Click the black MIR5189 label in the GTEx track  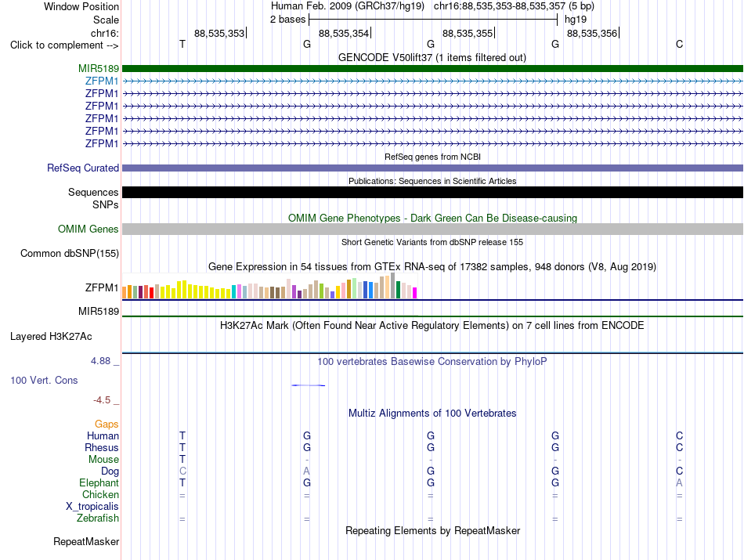(x=99, y=311)
